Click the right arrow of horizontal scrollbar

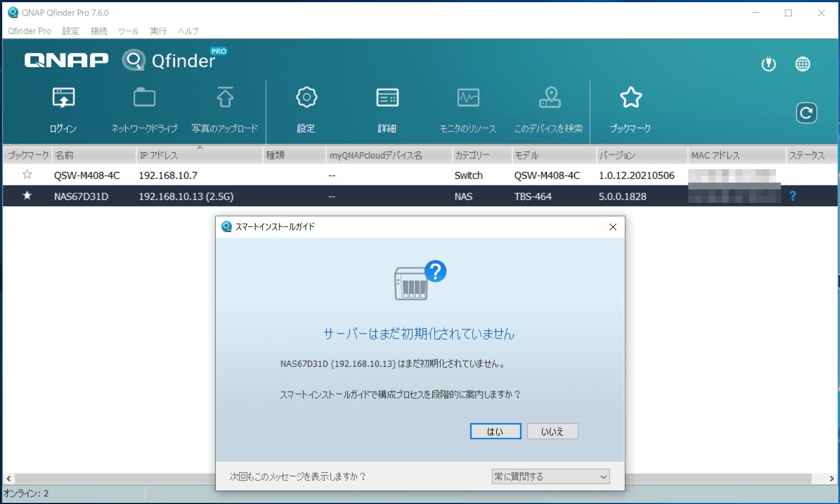[832, 479]
